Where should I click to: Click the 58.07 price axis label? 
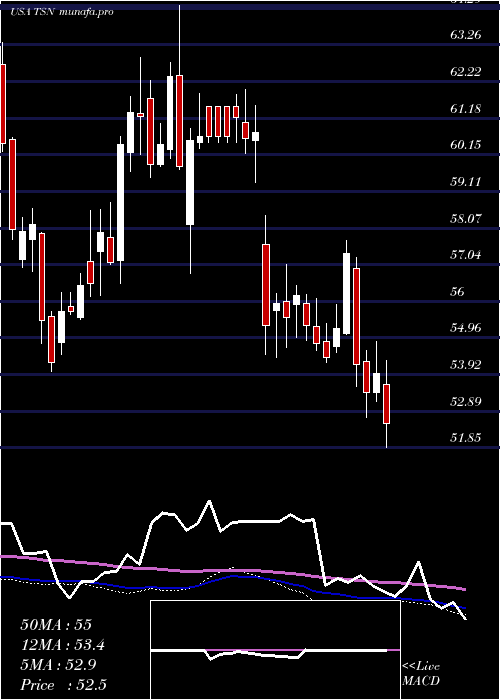coord(466,219)
